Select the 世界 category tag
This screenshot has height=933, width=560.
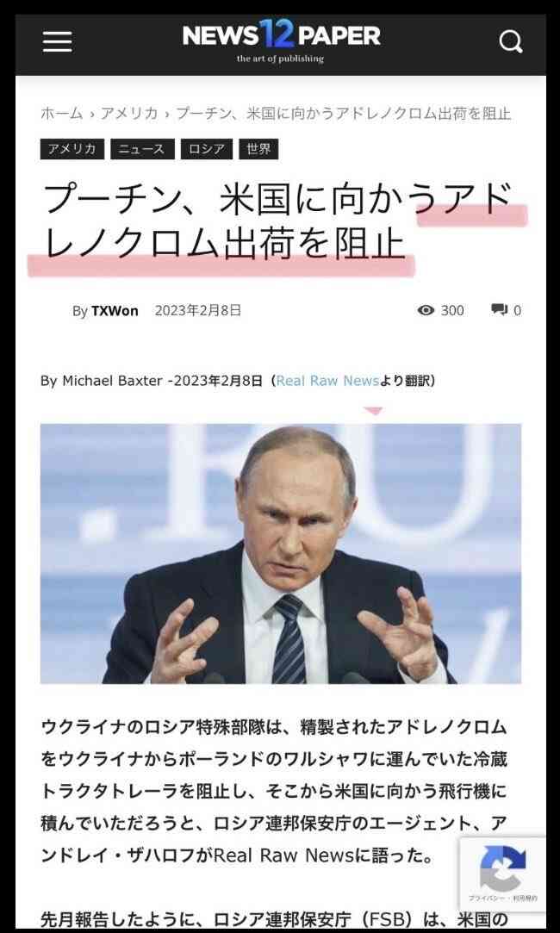click(258, 149)
